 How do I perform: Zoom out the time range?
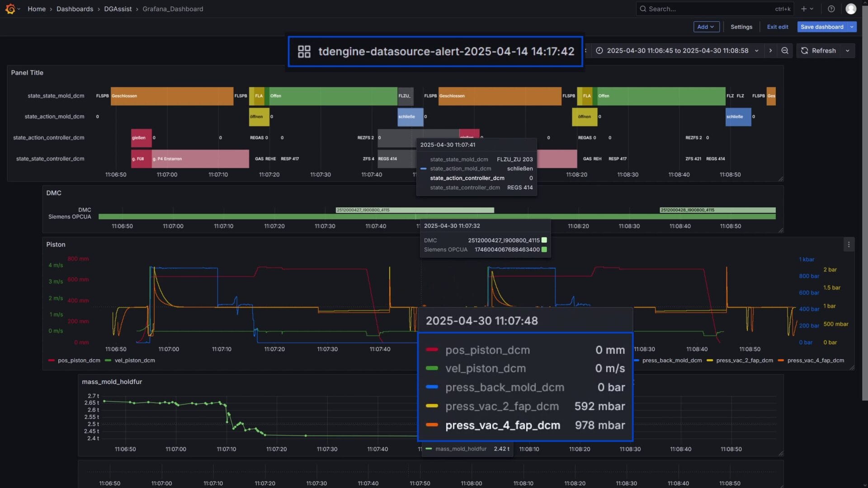[x=785, y=51]
